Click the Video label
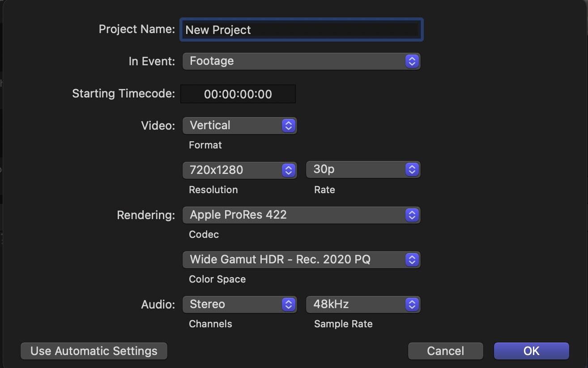588x368 pixels. click(x=158, y=126)
